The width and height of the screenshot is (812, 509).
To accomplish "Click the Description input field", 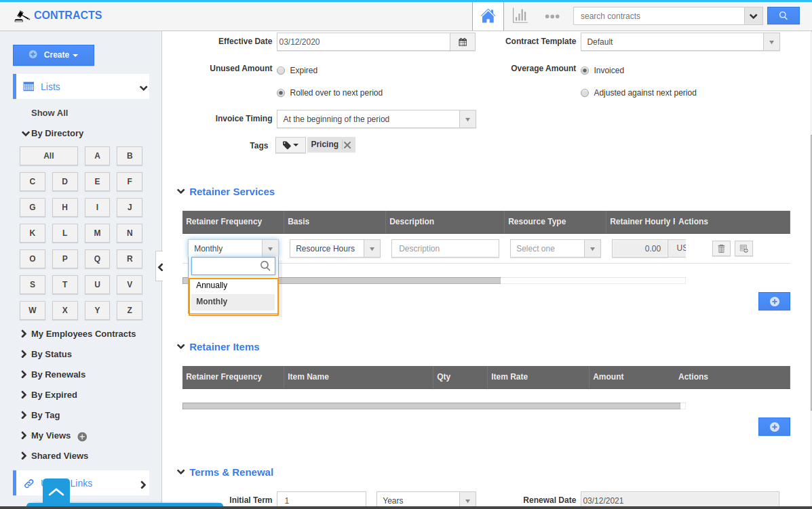I will (446, 249).
